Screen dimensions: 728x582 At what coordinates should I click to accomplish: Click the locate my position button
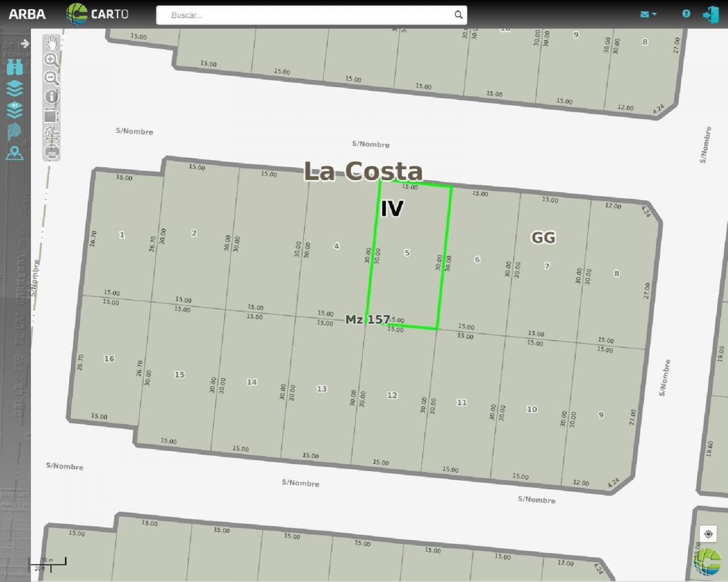(708, 534)
